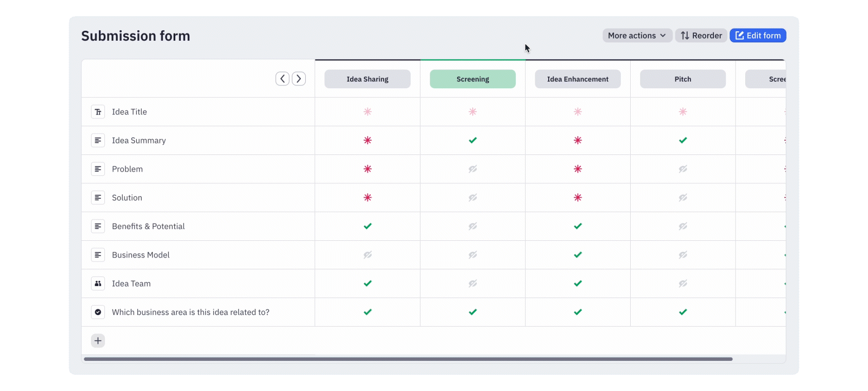Click the check-circle icon beside business area question
The image size is (868, 391).
(98, 312)
